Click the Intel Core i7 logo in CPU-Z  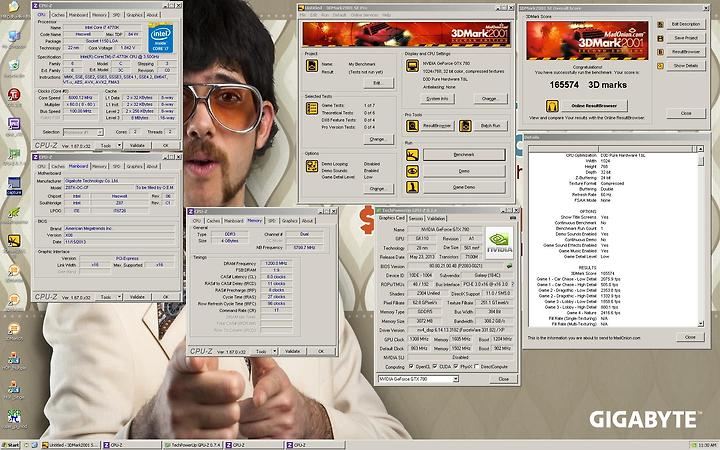(160, 37)
